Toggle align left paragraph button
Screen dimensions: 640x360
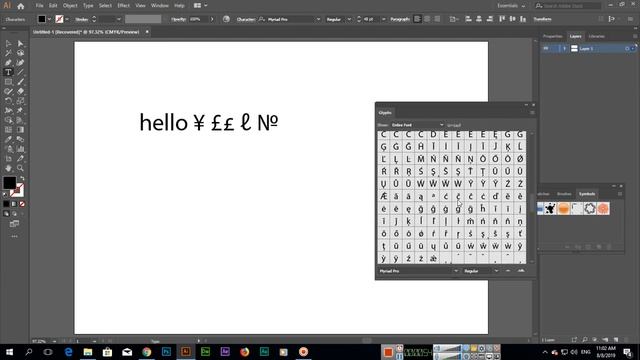pos(417,19)
